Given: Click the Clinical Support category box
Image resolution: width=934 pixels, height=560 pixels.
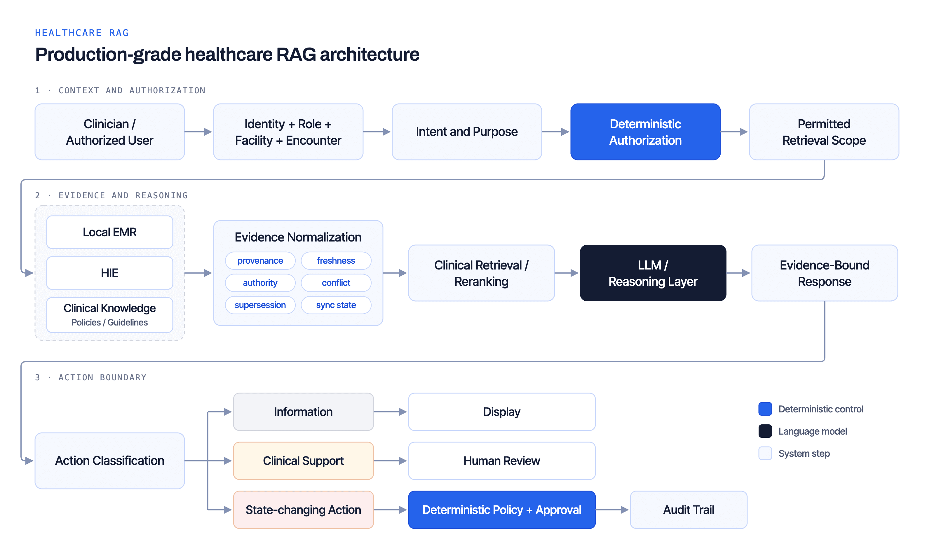Looking at the screenshot, I should click(x=303, y=461).
